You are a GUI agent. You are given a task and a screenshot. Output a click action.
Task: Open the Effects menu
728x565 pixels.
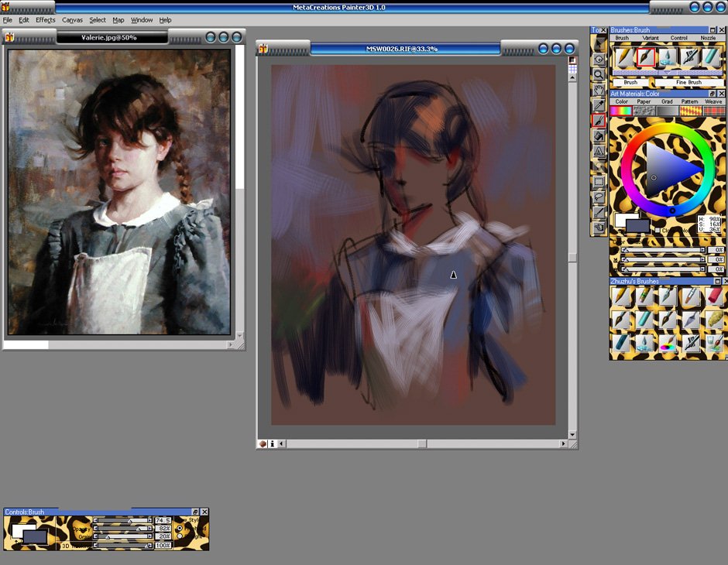46,20
